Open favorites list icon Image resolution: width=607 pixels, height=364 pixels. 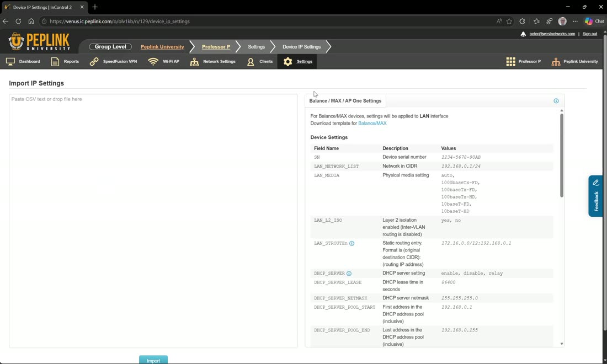point(536,22)
